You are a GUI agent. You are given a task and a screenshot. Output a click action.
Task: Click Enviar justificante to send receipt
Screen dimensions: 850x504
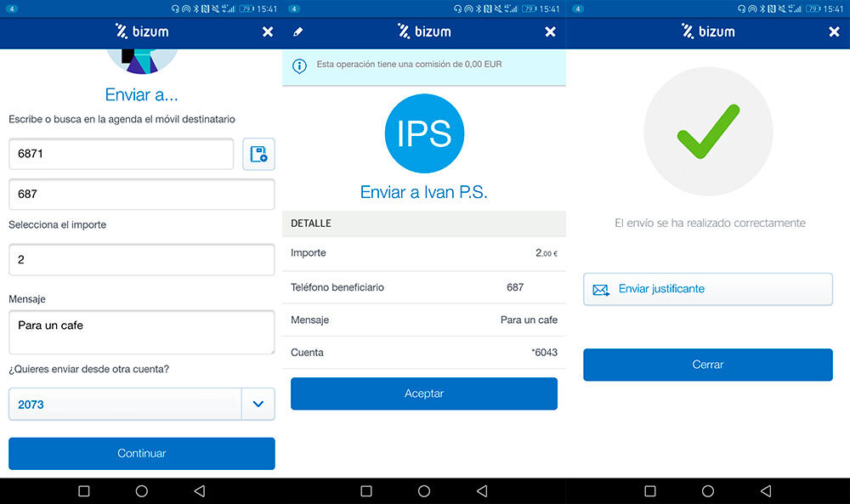pyautogui.click(x=708, y=289)
